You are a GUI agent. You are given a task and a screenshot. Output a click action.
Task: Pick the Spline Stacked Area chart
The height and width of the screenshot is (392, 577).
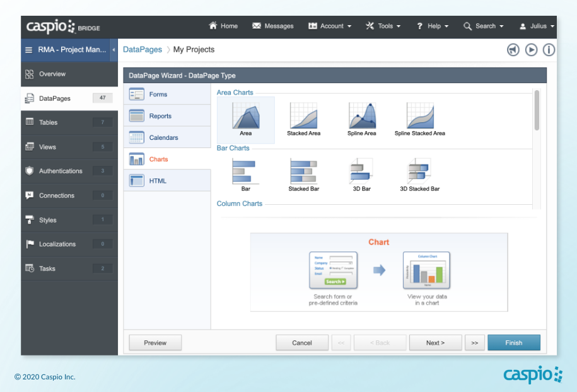(x=420, y=117)
